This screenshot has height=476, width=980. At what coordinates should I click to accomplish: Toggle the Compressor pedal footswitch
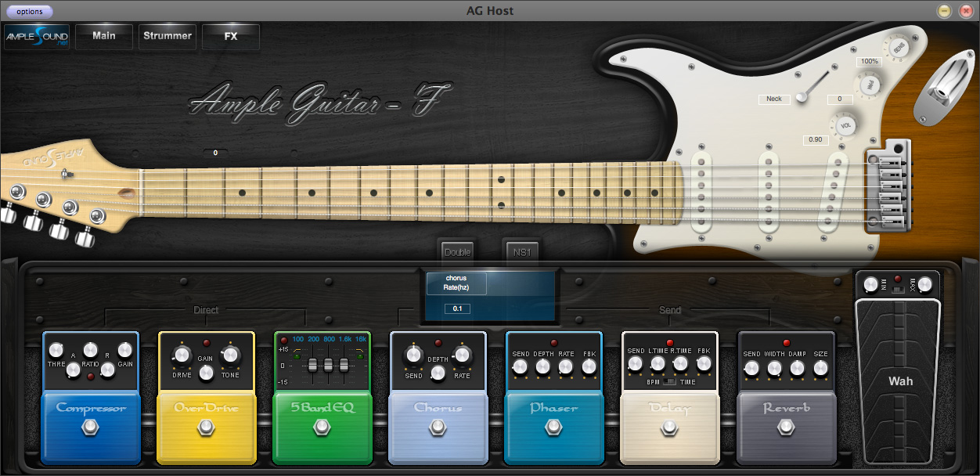tap(90, 427)
